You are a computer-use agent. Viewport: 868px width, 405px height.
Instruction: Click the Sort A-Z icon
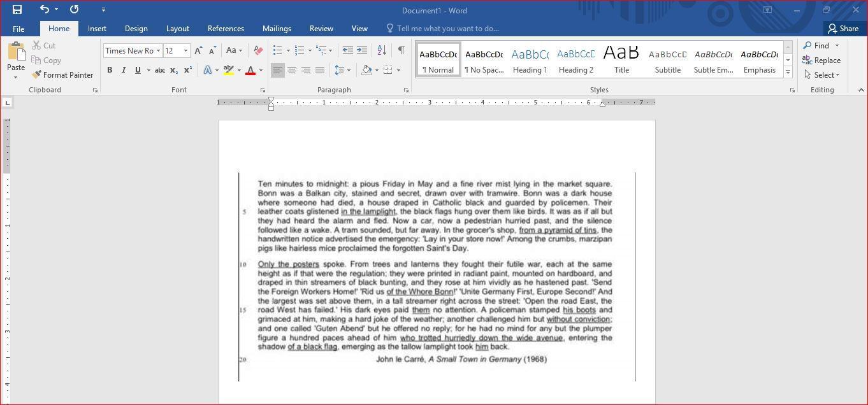[x=382, y=50]
